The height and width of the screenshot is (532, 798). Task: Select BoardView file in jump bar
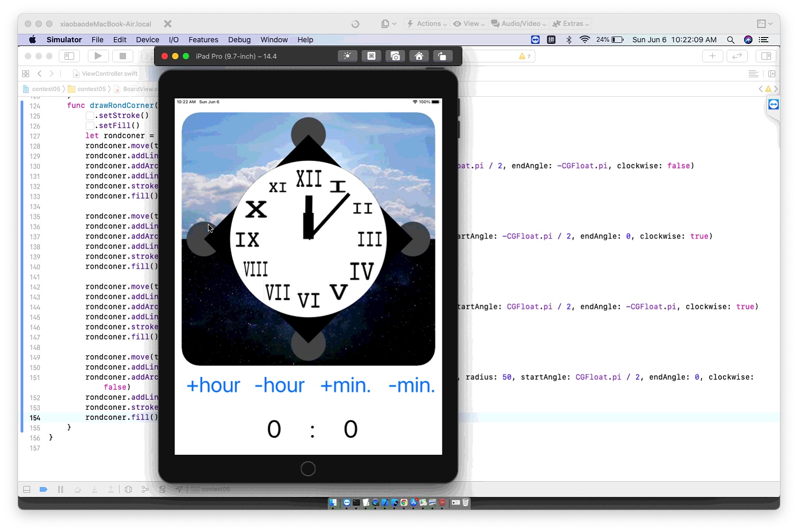[x=136, y=89]
